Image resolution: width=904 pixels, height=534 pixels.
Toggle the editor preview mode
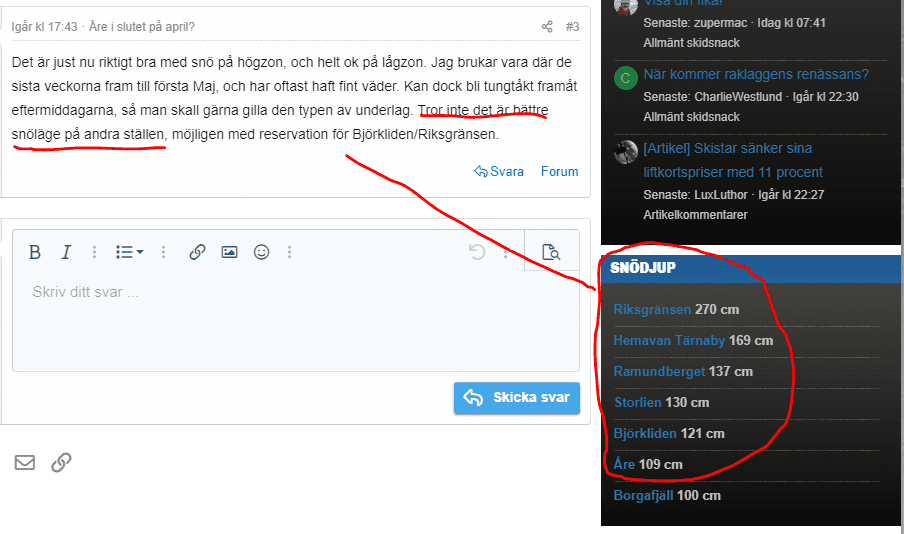click(x=550, y=252)
